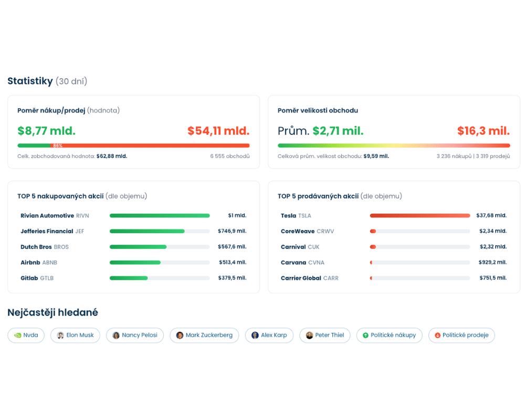Open the Elon Musk search chip
The image size is (525, 420).
click(x=75, y=335)
